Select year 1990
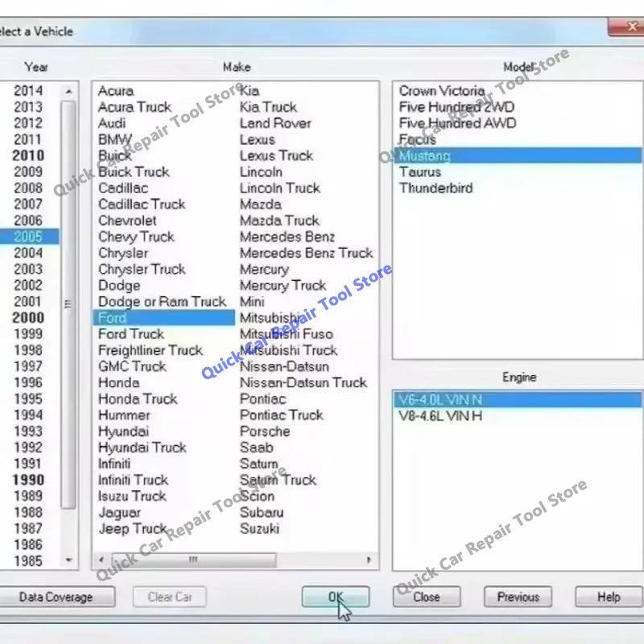Screen dimensions: 644x644 [x=28, y=480]
